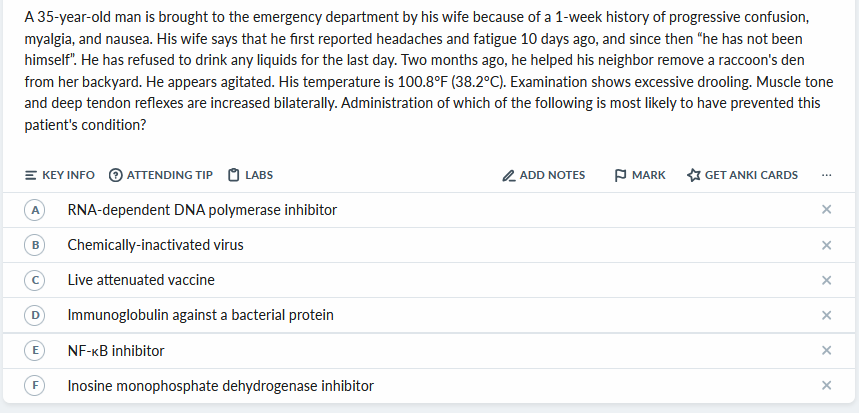Click Add Notes pencil button
The height and width of the screenshot is (413, 859).
coord(544,175)
